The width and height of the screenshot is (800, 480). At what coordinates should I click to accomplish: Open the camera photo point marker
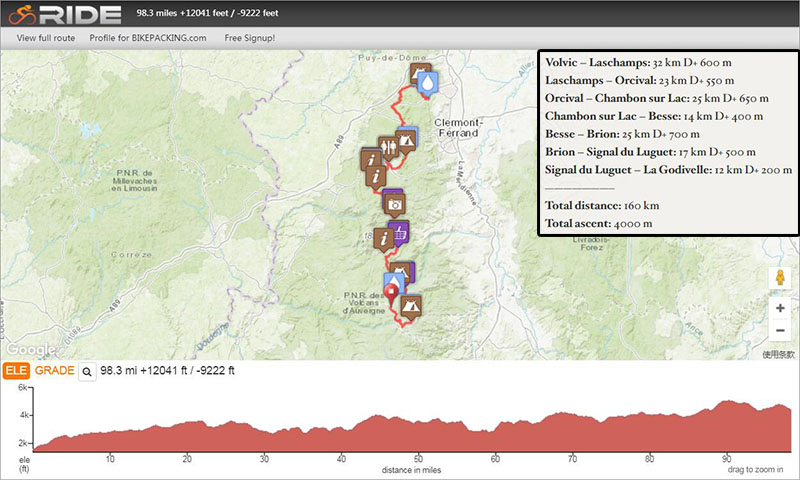[x=395, y=203]
